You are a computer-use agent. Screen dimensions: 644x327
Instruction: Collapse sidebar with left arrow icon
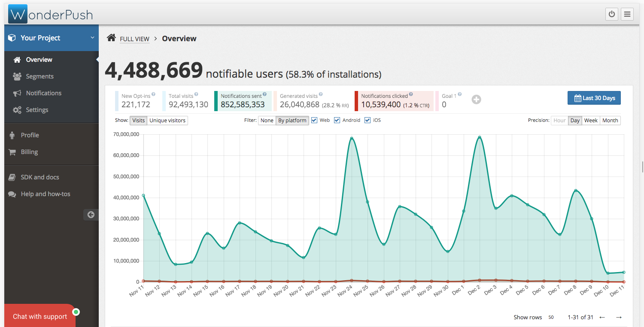[x=91, y=215]
